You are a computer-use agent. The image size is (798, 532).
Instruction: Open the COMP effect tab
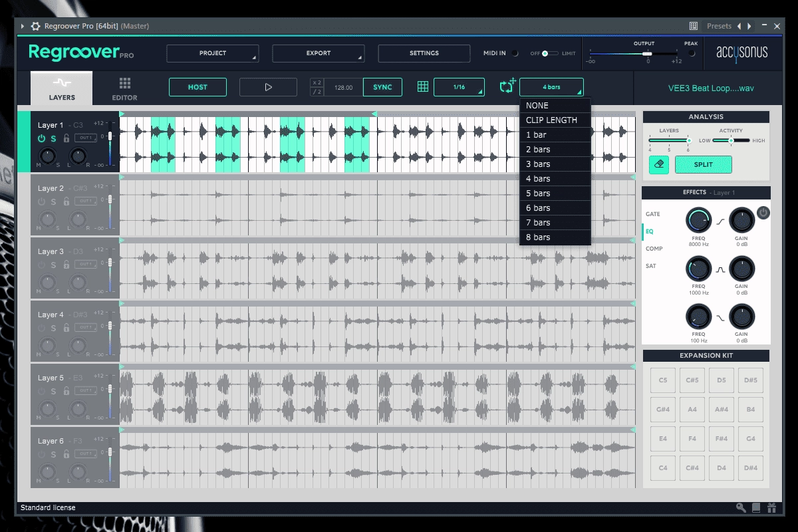tap(654, 249)
